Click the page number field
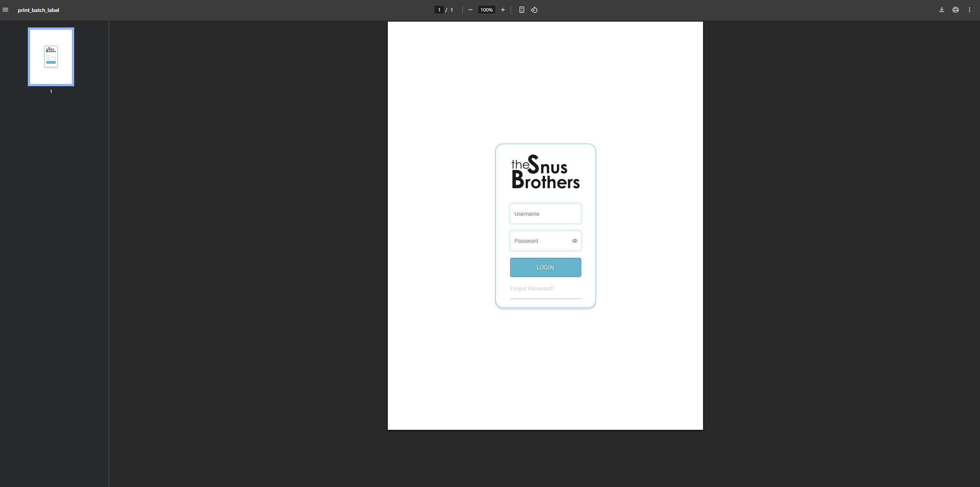Screen dimensions: 980x487 pos(439,10)
